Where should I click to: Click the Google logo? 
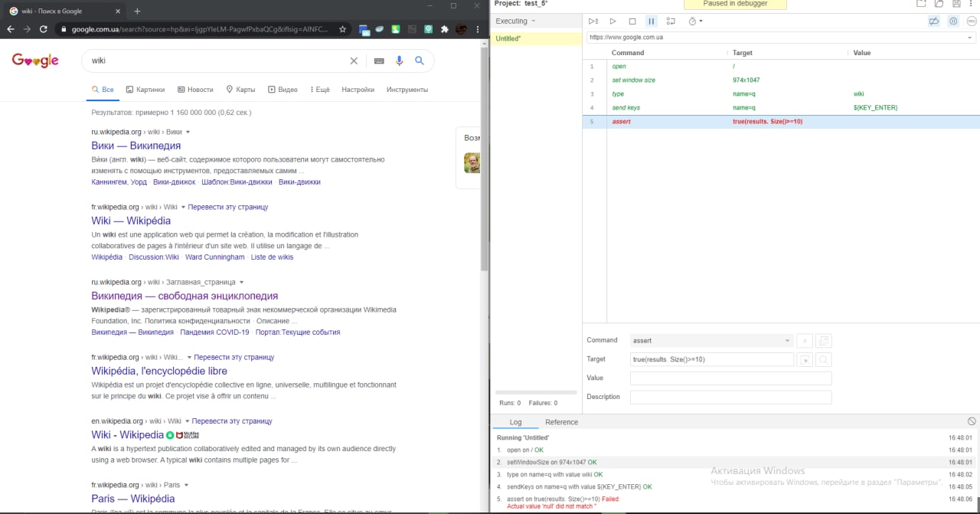35,61
